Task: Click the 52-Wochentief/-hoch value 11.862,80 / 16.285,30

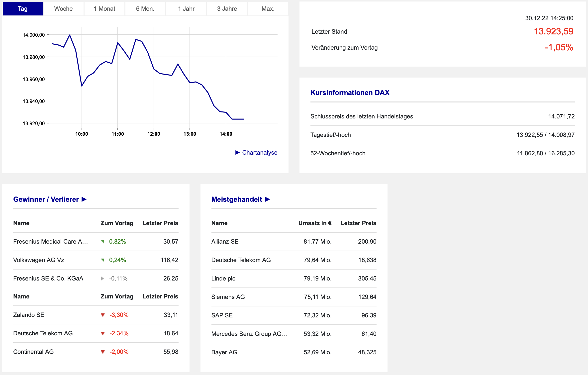Action: pos(546,153)
